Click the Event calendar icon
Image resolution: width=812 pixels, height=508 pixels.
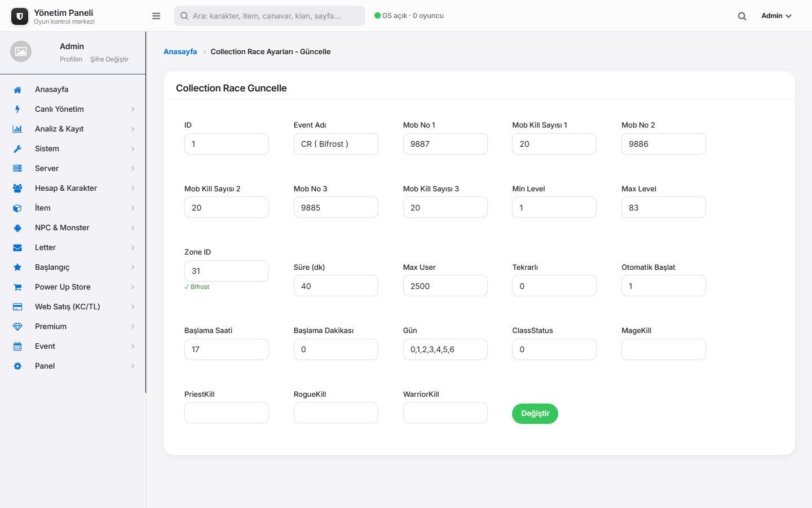click(x=17, y=347)
